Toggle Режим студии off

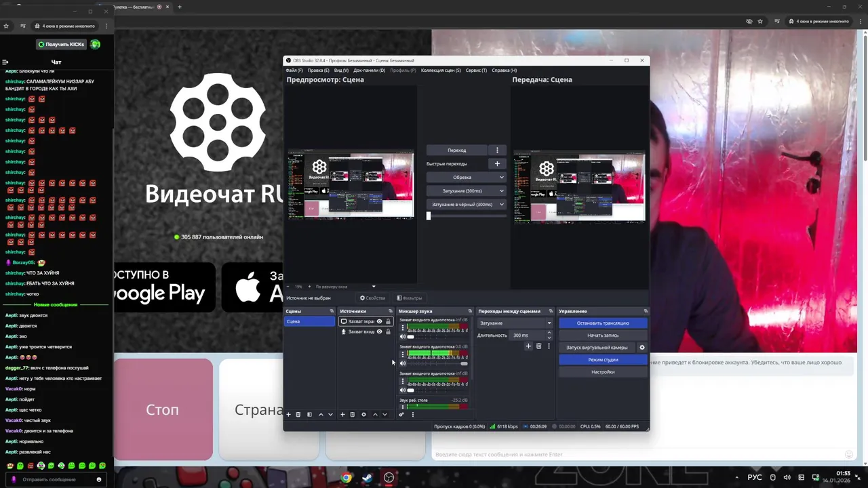pyautogui.click(x=603, y=360)
